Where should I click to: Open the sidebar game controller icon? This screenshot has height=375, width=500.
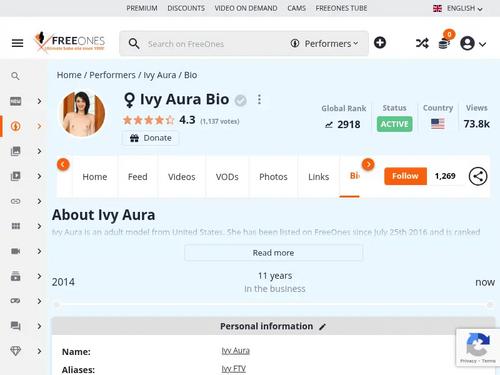click(16, 301)
